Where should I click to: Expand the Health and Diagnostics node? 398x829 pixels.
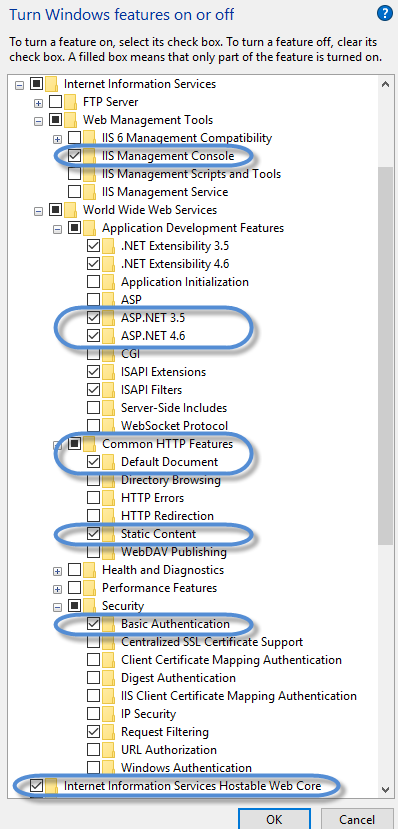[x=58, y=571]
